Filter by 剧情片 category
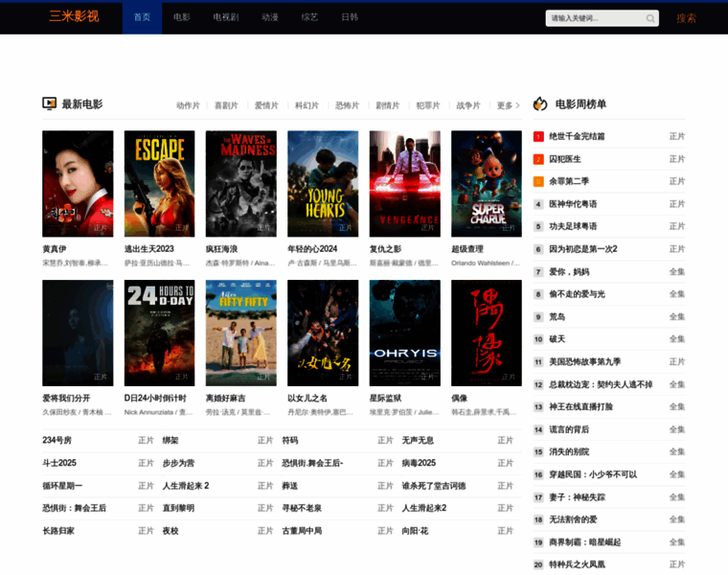Screen dimensions: 728x575 click(x=388, y=105)
